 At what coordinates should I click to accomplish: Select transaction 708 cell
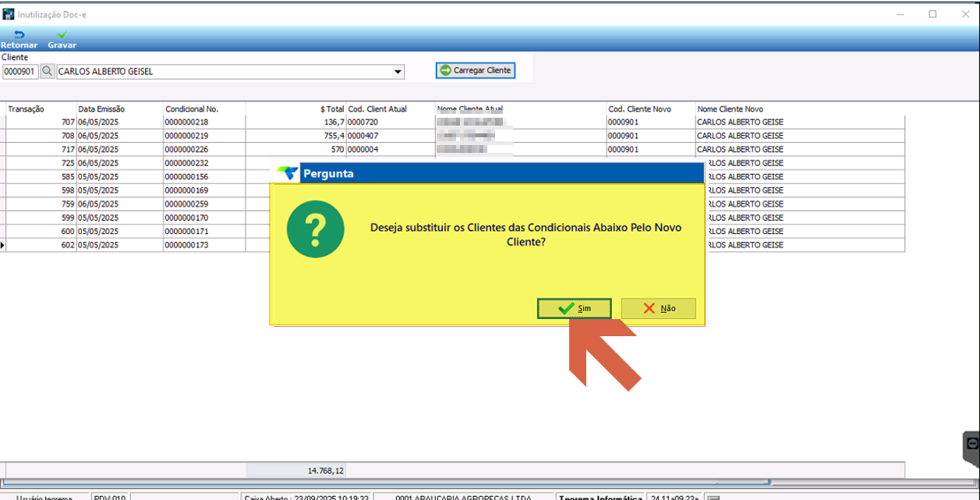click(41, 136)
